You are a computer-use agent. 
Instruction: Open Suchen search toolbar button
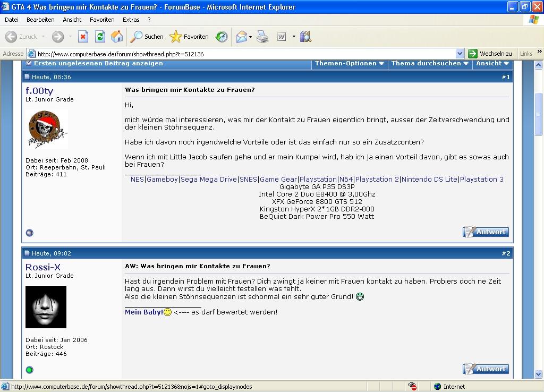[147, 37]
